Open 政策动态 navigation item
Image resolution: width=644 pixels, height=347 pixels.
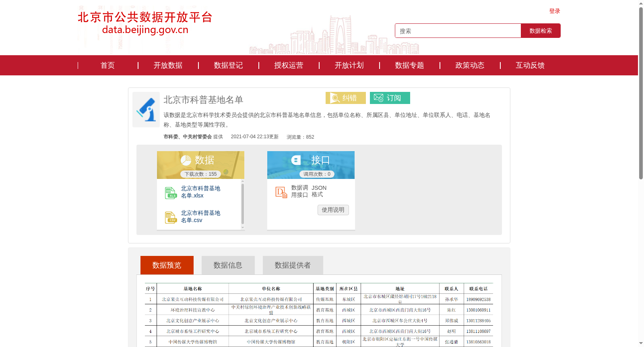pyautogui.click(x=470, y=65)
